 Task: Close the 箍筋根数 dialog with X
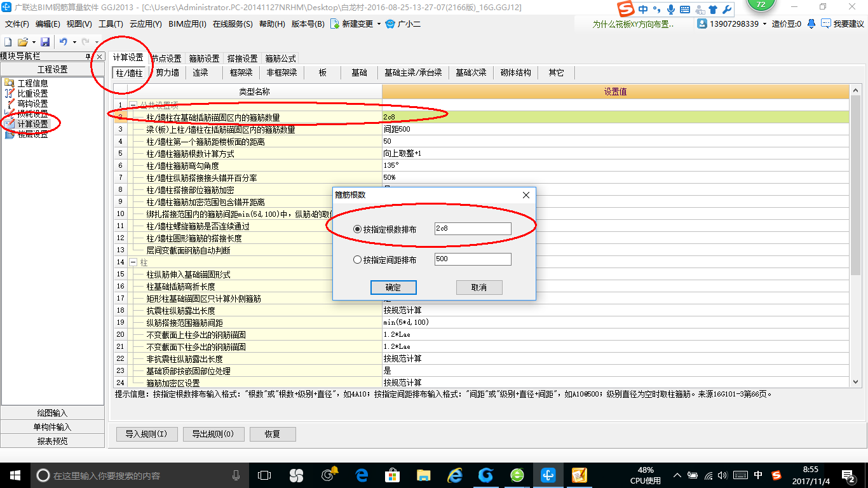coord(526,195)
